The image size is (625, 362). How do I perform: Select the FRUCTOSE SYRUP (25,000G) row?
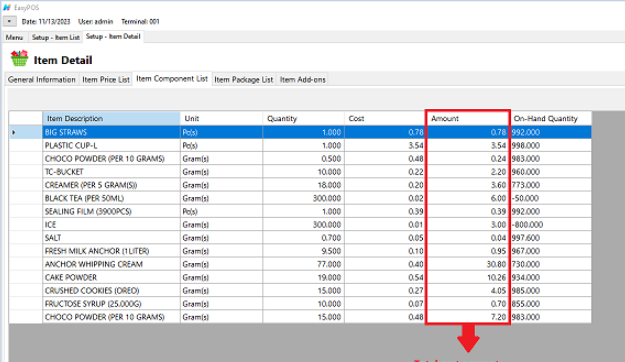(x=300, y=303)
